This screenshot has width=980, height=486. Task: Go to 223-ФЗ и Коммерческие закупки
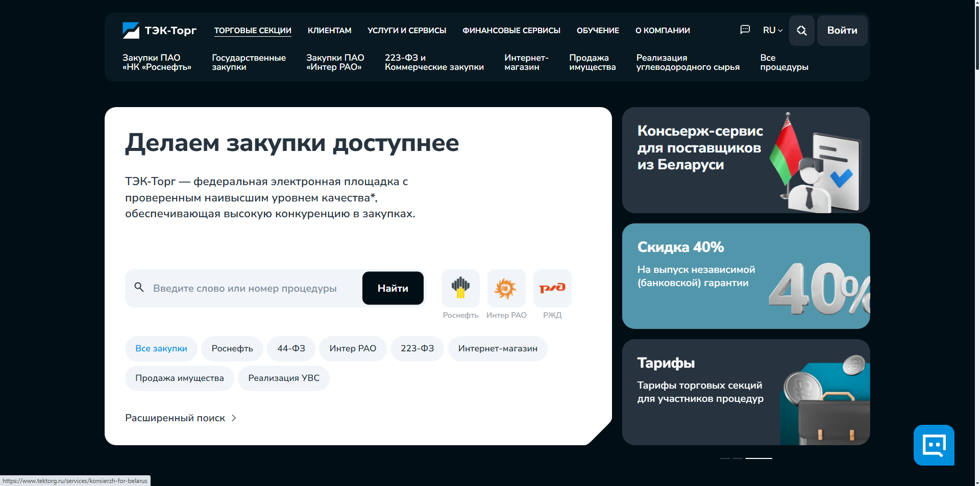click(434, 62)
